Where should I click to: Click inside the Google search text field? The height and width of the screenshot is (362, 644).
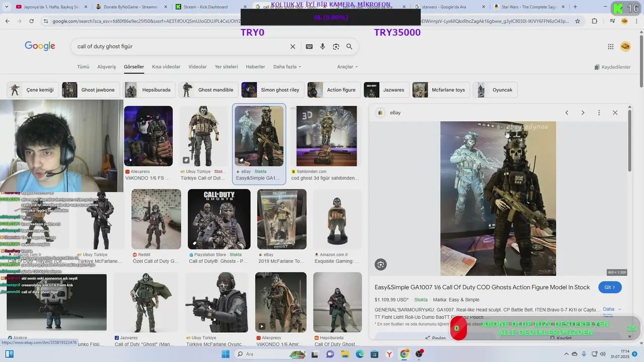181,46
